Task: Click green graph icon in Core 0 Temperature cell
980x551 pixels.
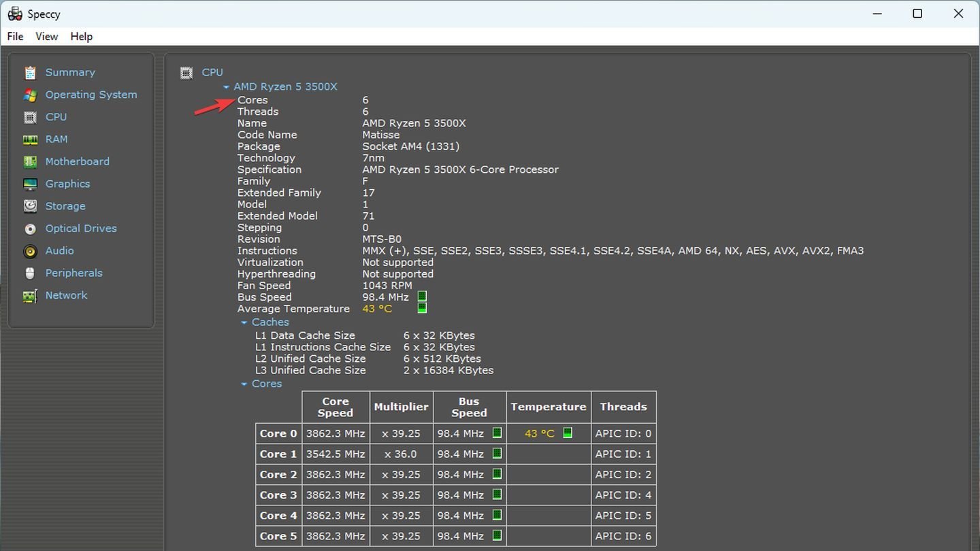Action: [568, 433]
